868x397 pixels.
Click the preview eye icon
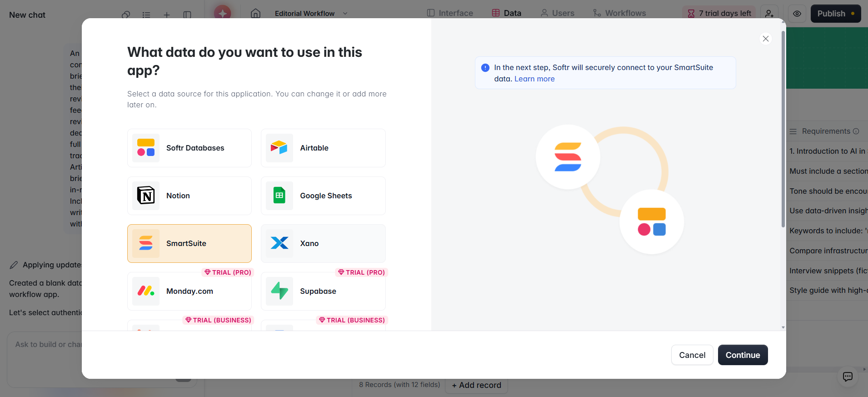click(x=797, y=14)
